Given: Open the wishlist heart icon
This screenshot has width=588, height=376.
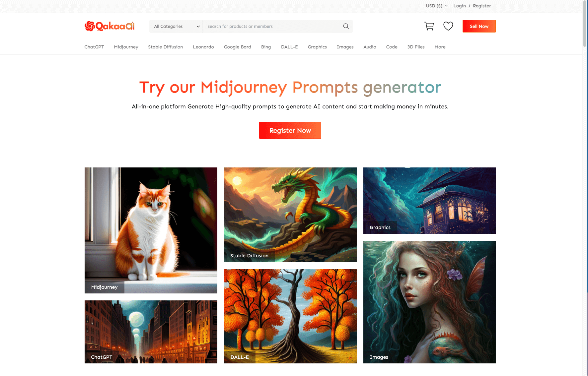Looking at the screenshot, I should tap(448, 26).
